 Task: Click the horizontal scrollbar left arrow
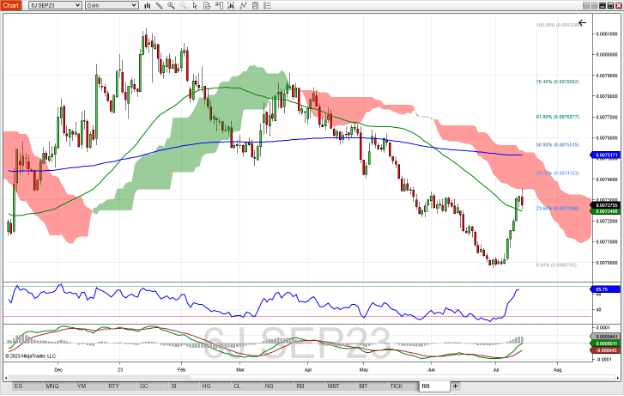coord(6,378)
